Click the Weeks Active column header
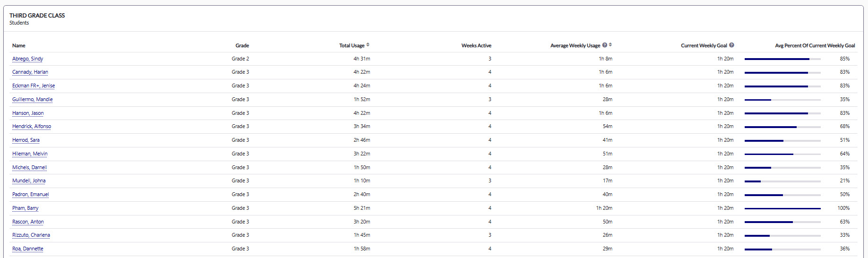 point(476,45)
